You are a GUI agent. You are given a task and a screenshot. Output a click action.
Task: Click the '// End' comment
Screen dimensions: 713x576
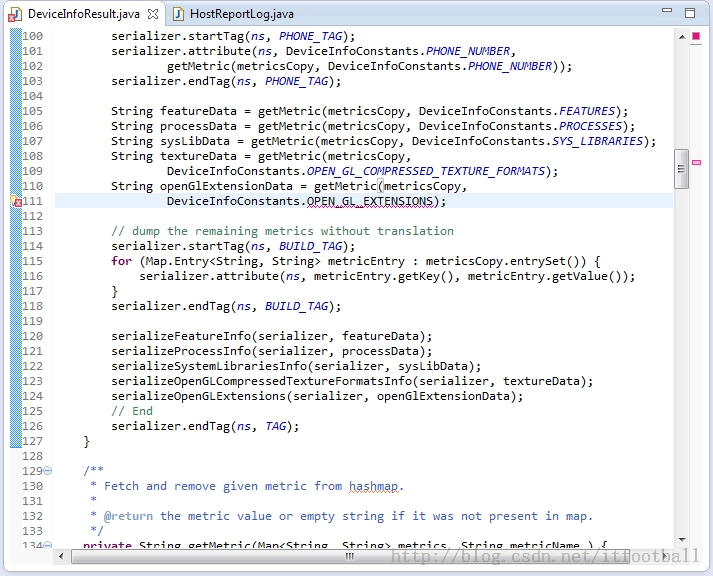(x=132, y=411)
